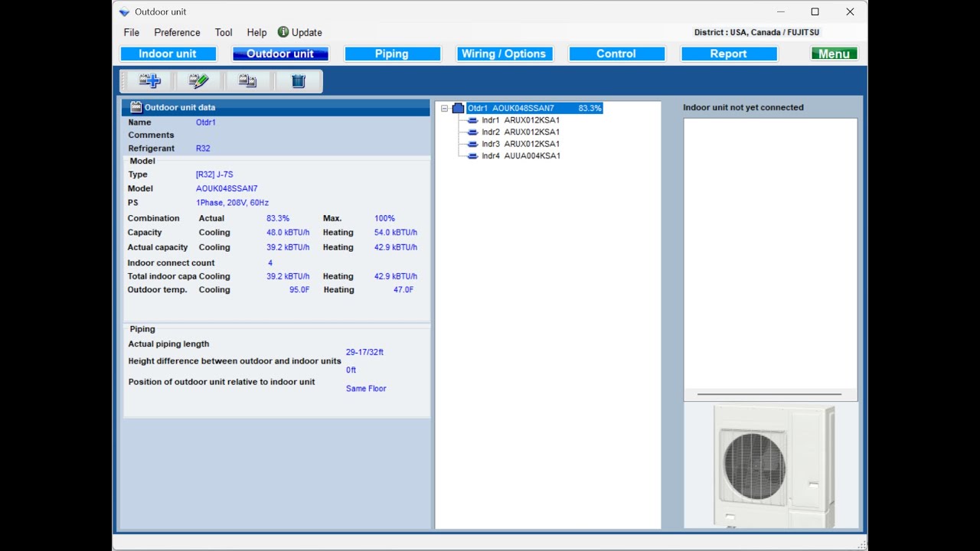Click the outdoor unit product image
The image size is (980, 551).
[x=774, y=466]
